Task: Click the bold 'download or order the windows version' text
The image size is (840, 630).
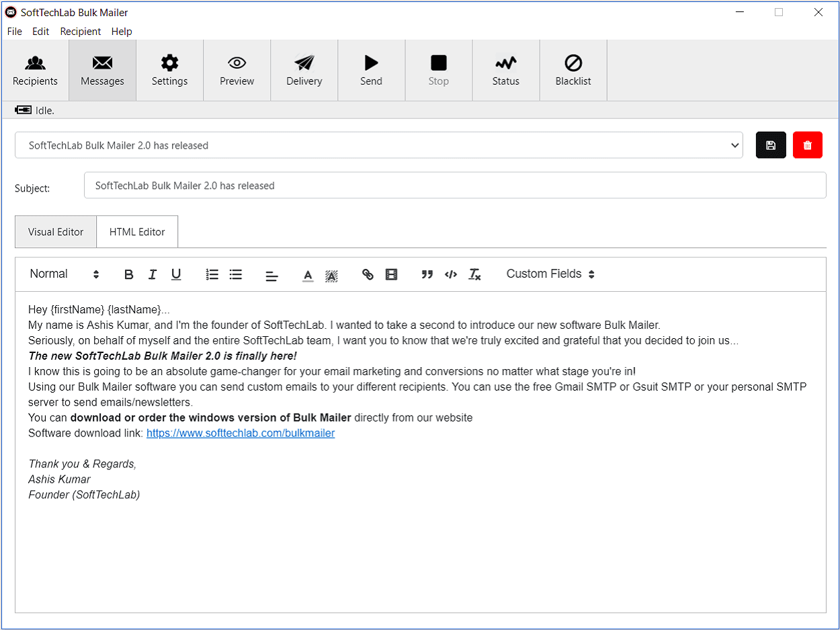Action: point(211,418)
